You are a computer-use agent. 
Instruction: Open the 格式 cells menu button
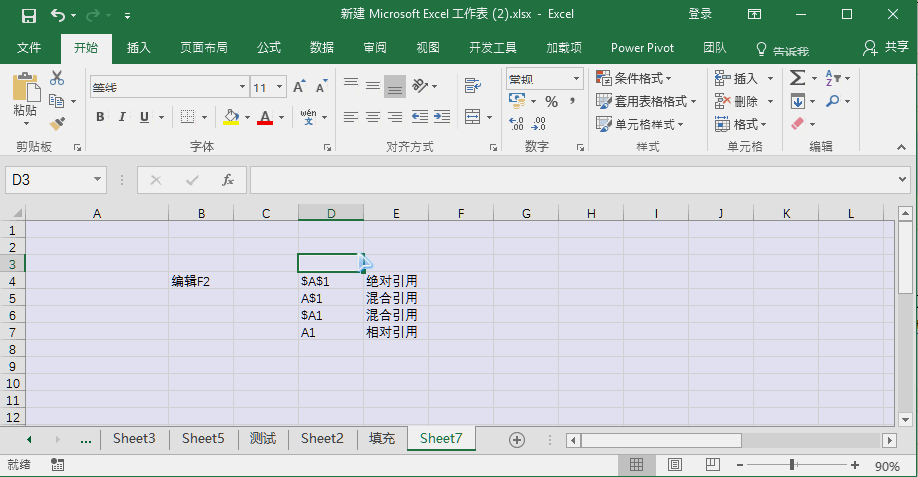[741, 124]
